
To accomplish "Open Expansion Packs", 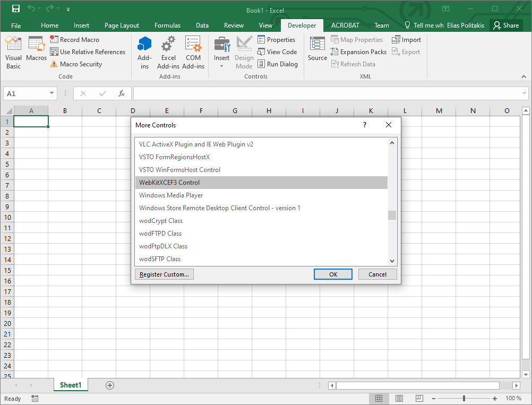I will [358, 52].
